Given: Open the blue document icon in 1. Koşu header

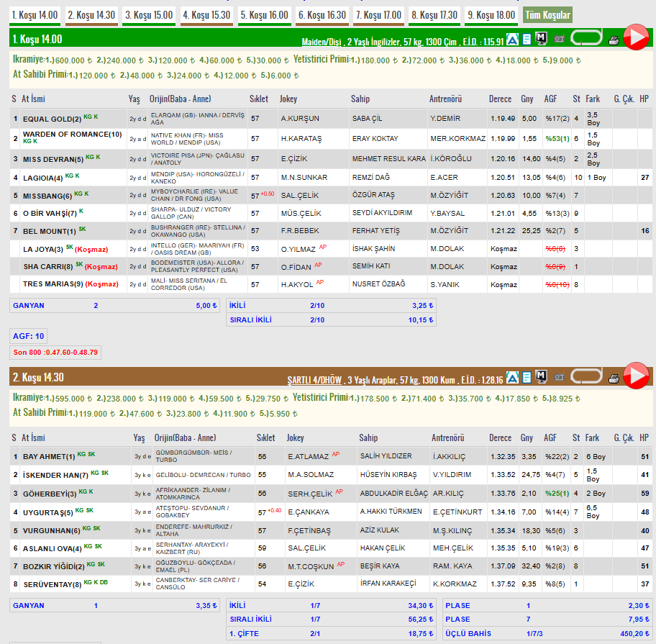Looking at the screenshot, I should tap(527, 40).
